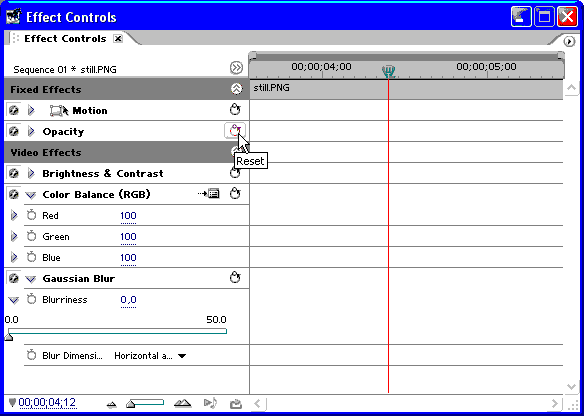Toggle the Brightness & Contrast effect
This screenshot has width=584, height=416.
(13, 174)
